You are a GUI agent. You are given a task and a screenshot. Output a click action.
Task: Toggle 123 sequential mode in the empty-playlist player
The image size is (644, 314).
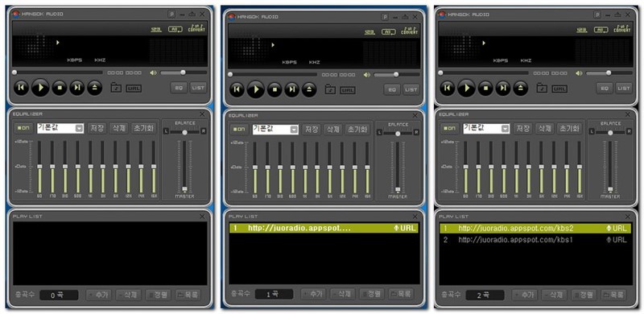coord(156,30)
